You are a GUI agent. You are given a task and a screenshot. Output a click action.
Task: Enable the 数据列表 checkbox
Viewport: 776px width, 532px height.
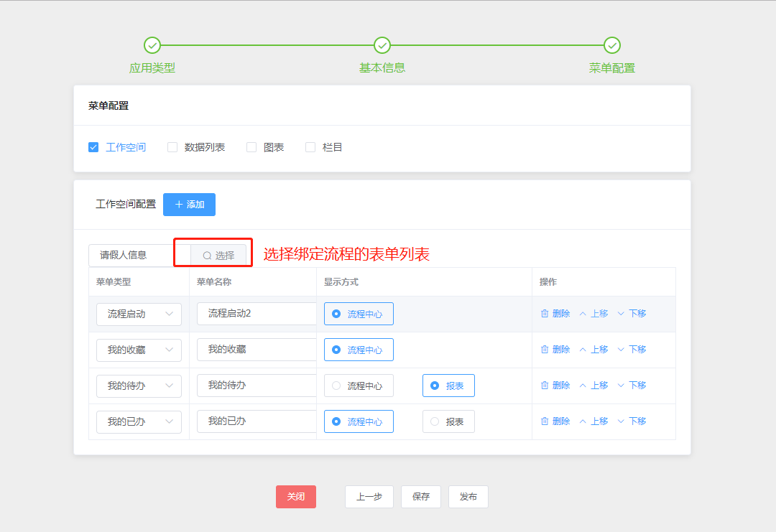point(172,147)
